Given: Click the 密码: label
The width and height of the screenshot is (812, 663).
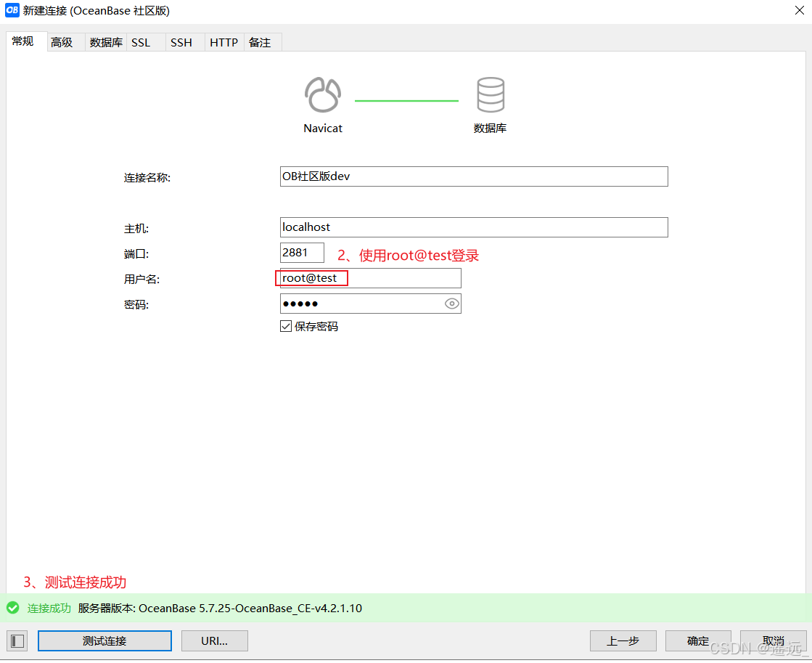Looking at the screenshot, I should (x=136, y=305).
